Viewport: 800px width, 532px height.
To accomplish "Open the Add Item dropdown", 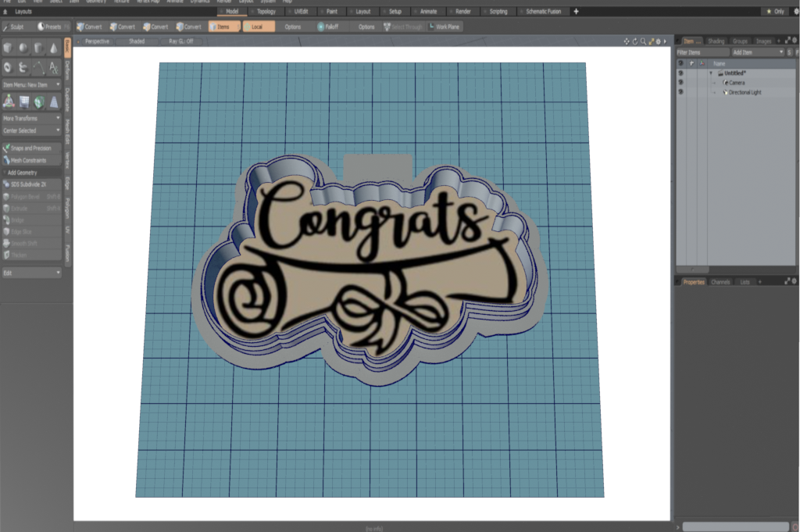I will click(756, 52).
